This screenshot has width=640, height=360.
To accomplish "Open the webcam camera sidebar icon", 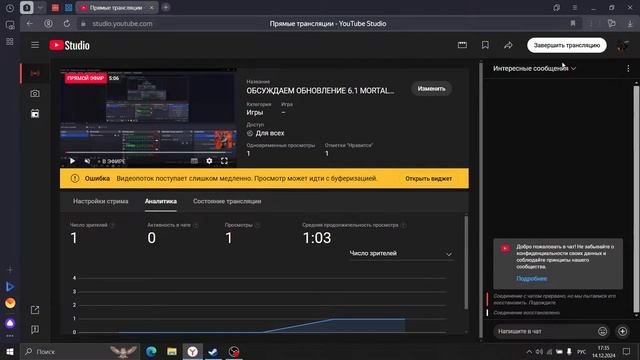I will [35, 93].
